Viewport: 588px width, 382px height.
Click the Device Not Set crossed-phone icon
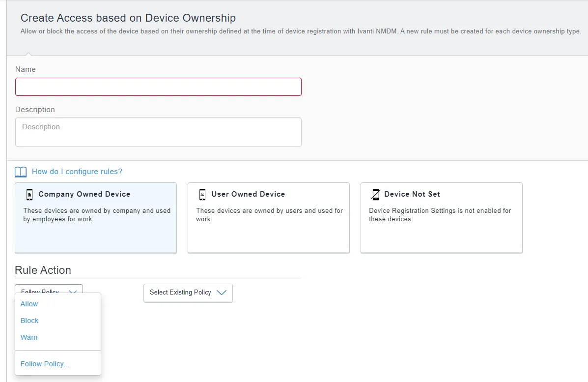click(375, 194)
